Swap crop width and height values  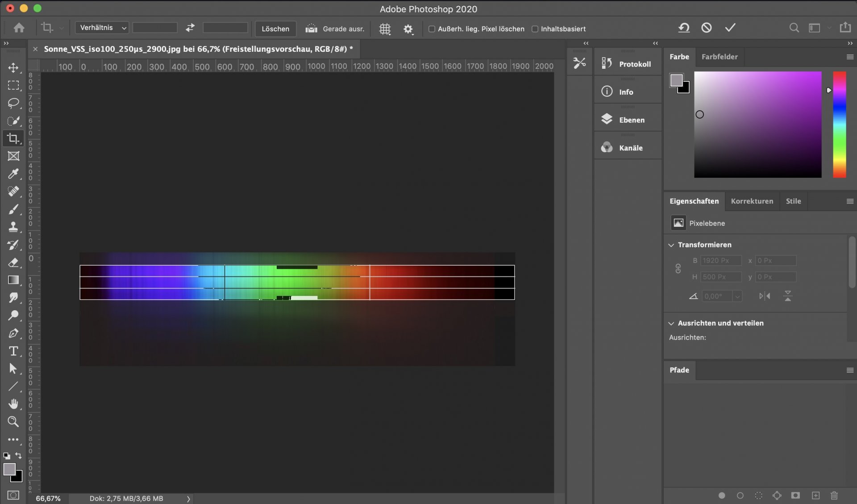coord(190,28)
